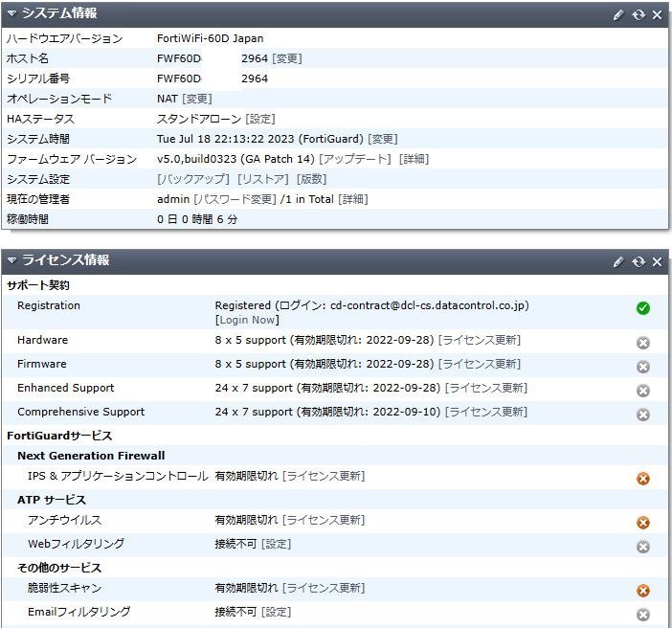The height and width of the screenshot is (628, 672).
Task: Change system time via [変更]
Action: point(383,139)
